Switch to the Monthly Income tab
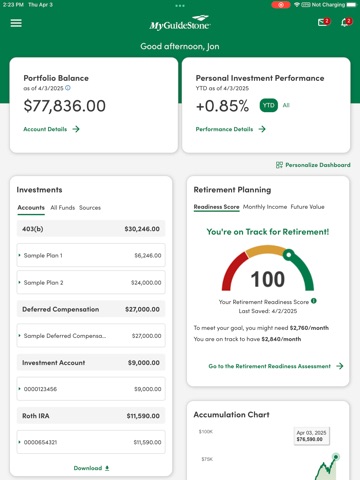This screenshot has width=360, height=480. point(265,207)
